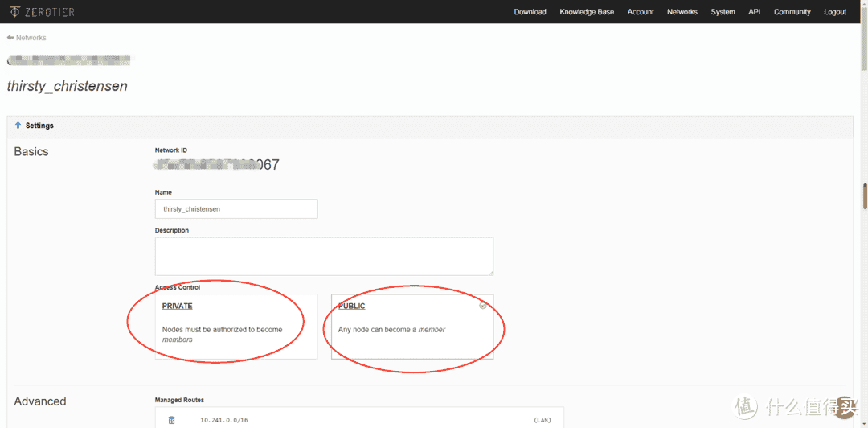Viewport: 868px width, 428px height.
Task: Log out of ZeroTier
Action: tap(835, 11)
